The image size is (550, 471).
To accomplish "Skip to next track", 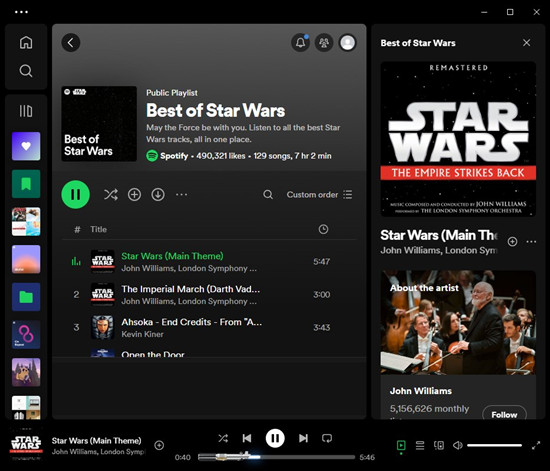I will tap(303, 438).
